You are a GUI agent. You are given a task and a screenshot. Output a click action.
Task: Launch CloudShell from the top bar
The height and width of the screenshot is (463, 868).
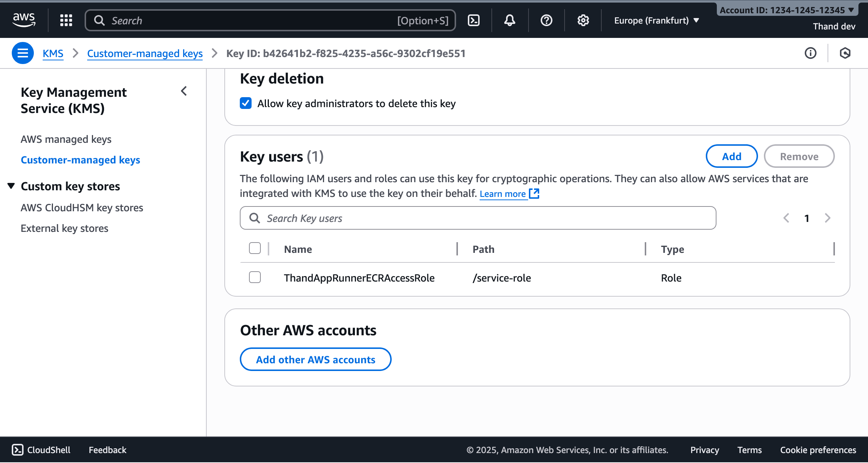[x=474, y=20]
